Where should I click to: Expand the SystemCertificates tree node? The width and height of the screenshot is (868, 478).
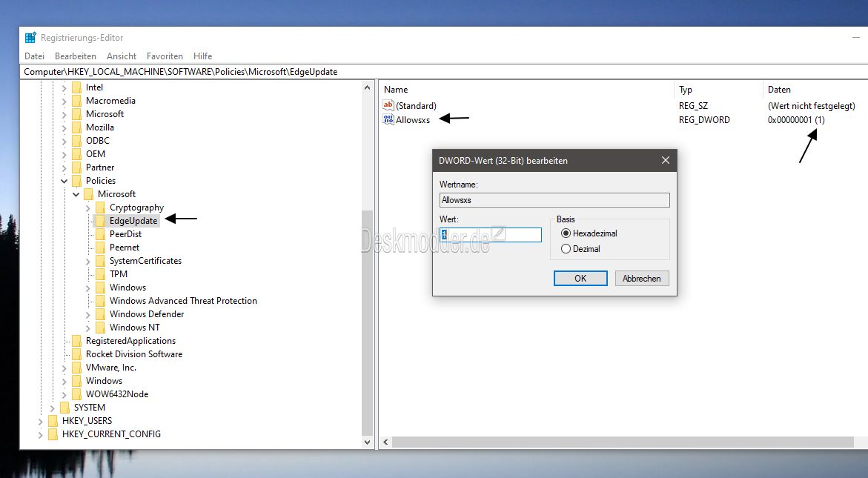pyautogui.click(x=87, y=261)
